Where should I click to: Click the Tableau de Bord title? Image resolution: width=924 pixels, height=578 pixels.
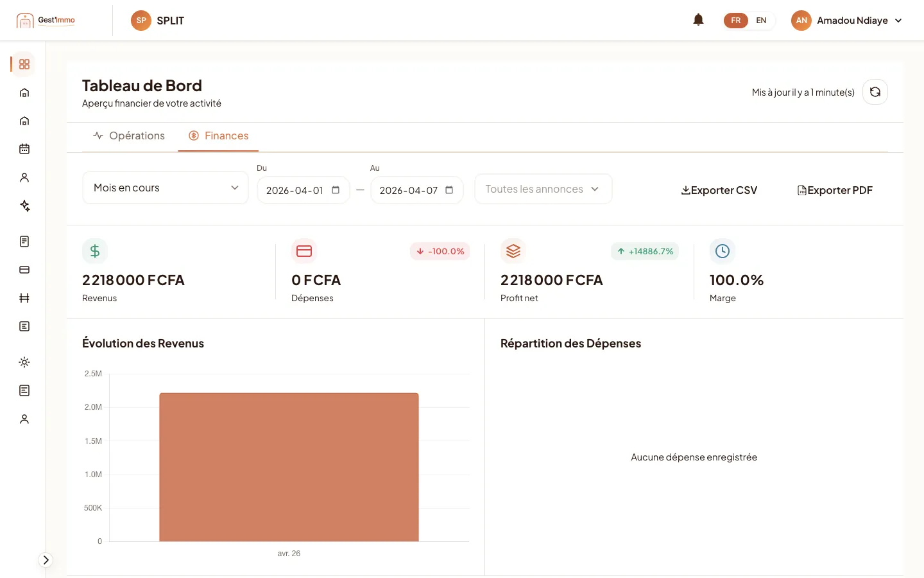point(142,85)
